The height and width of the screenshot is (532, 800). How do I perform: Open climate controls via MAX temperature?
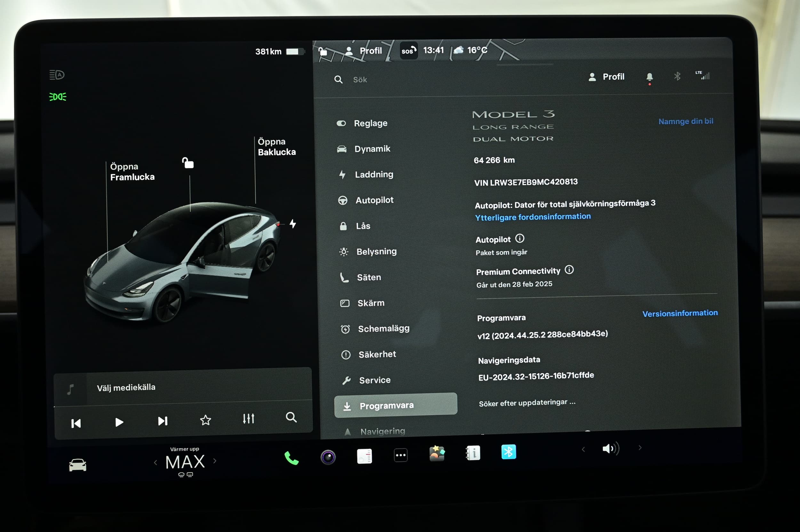point(185,462)
